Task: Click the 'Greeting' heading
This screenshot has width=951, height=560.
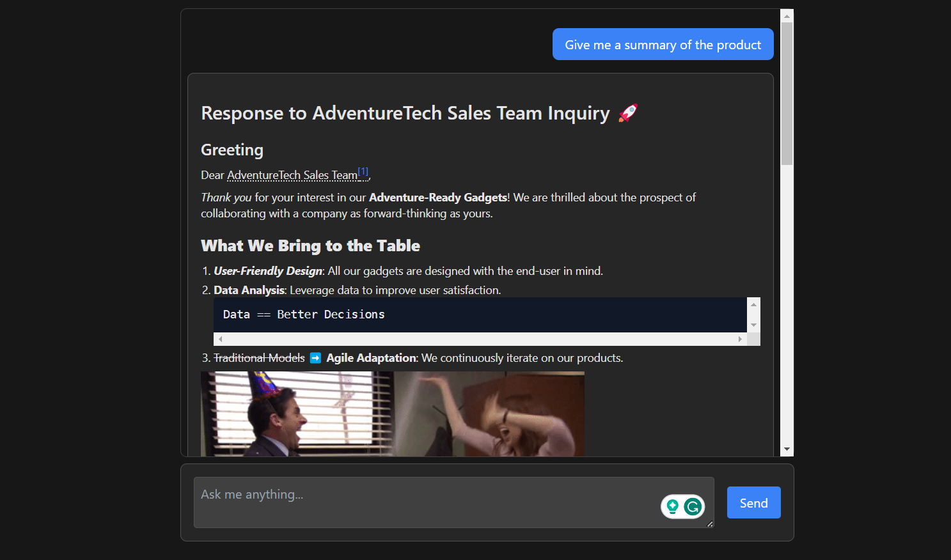Action: click(x=232, y=150)
